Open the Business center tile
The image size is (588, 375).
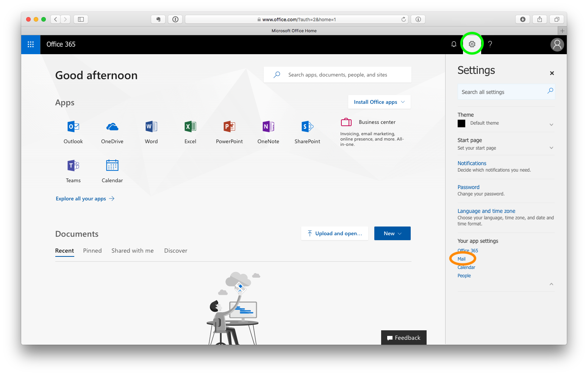coord(372,132)
